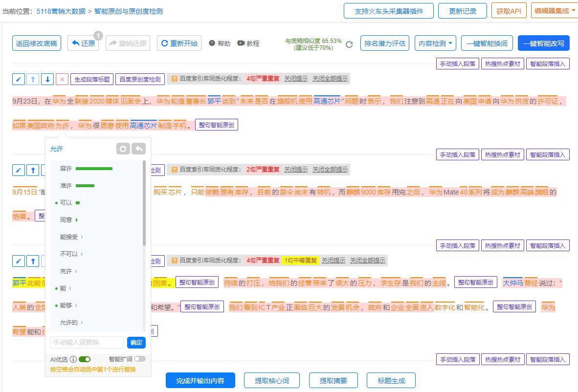This screenshot has height=392, width=578.
Task: Click 一键智能改写 blue button
Action: coord(544,43)
